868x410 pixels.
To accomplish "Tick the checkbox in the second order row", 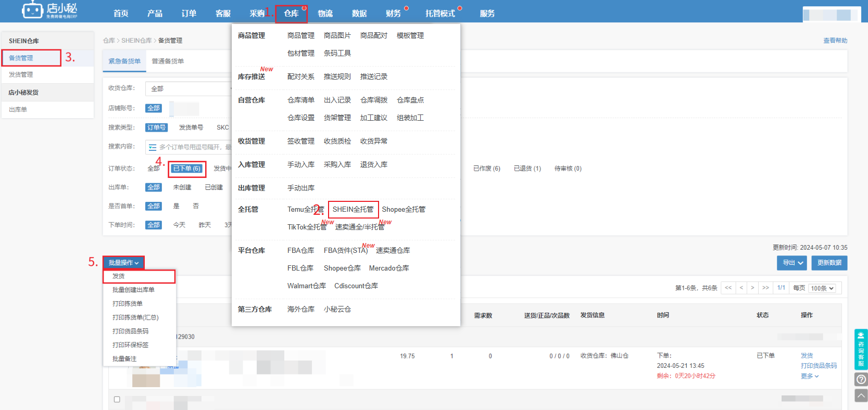I will click(117, 400).
